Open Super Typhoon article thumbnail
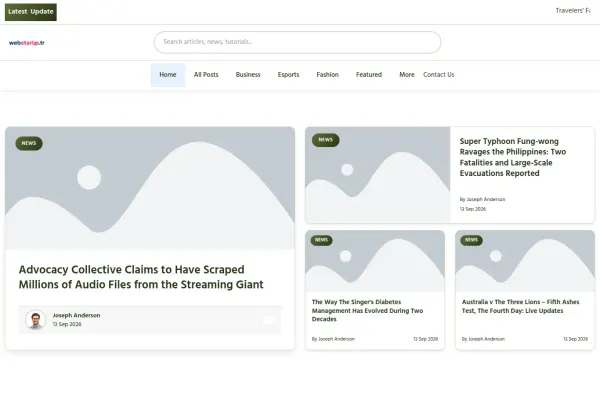 [378, 175]
